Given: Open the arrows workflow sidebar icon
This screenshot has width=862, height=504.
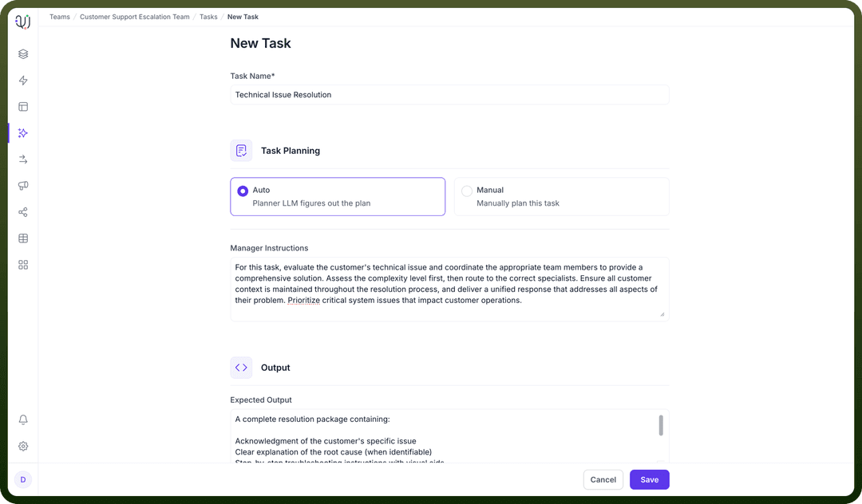Looking at the screenshot, I should point(23,159).
